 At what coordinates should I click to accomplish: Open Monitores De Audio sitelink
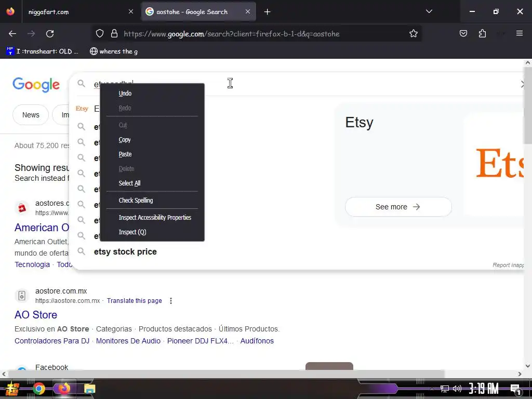128,341
